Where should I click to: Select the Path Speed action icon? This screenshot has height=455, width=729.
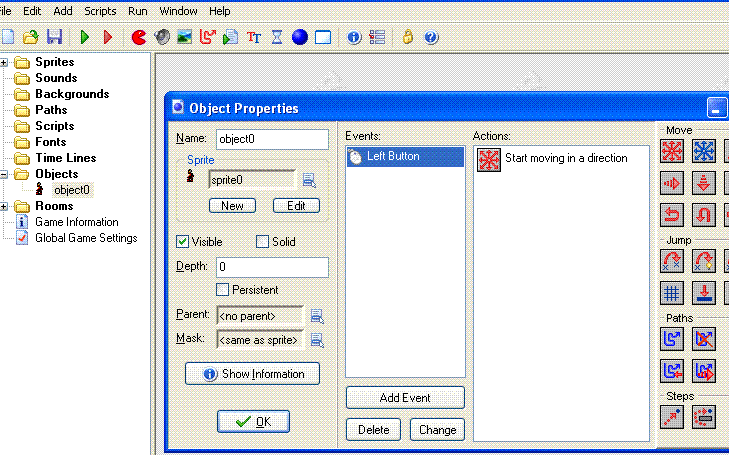click(x=703, y=371)
